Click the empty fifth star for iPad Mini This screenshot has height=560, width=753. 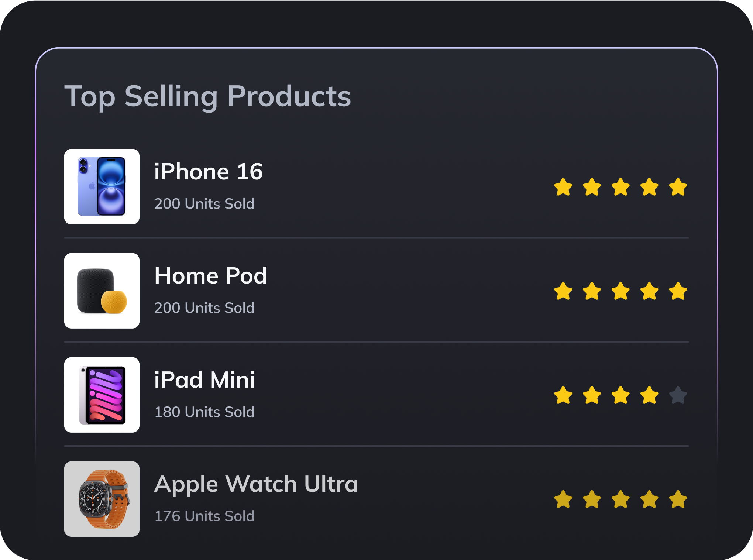pyautogui.click(x=678, y=395)
